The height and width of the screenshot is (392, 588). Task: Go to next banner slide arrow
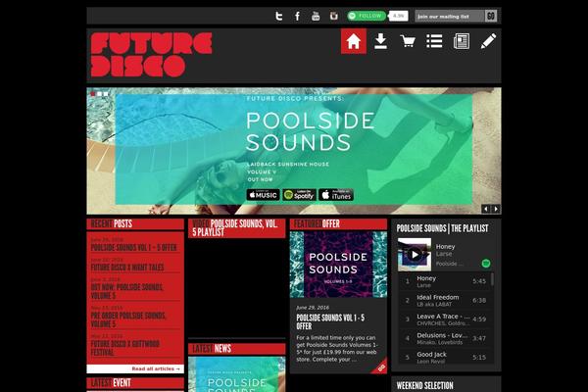[x=496, y=209]
